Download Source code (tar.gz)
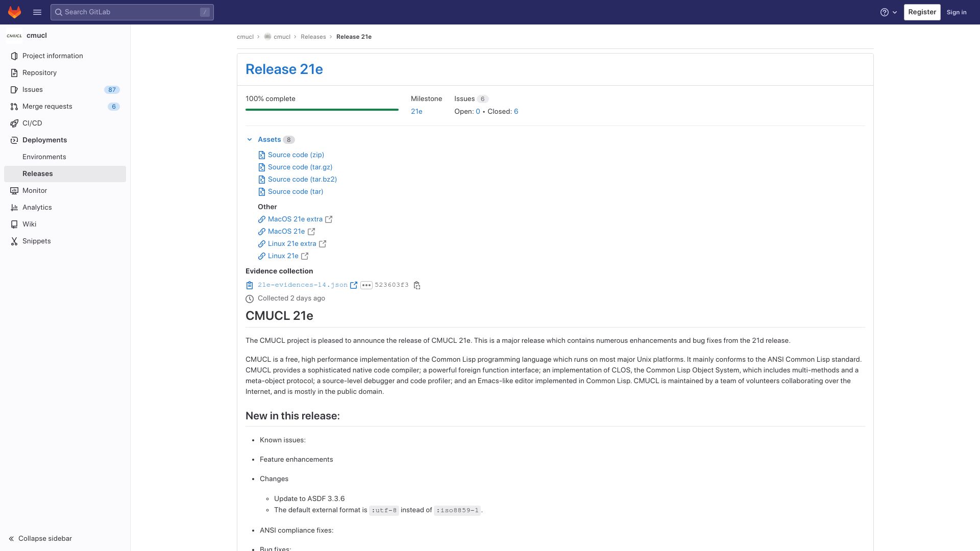This screenshot has height=551, width=980. coord(300,167)
